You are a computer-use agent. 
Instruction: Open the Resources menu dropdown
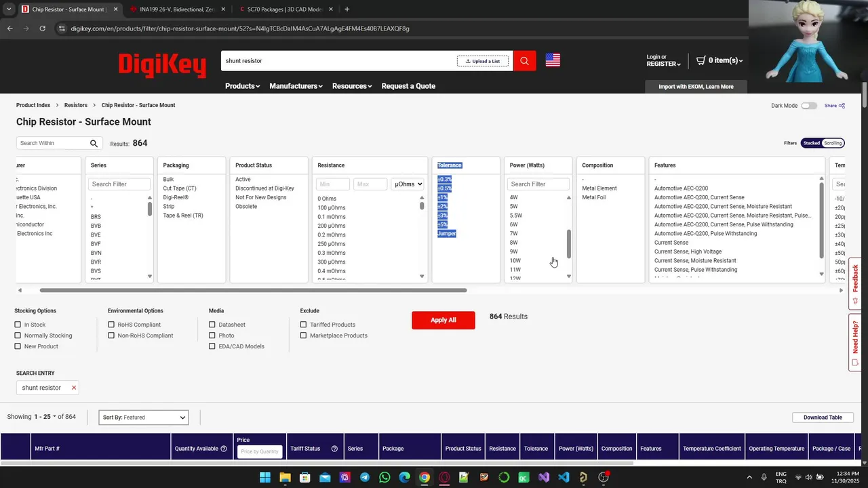pos(352,86)
